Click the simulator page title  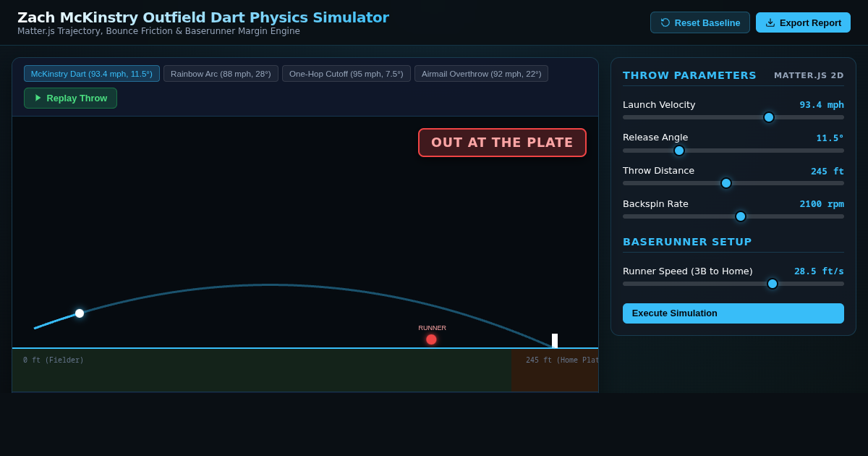(203, 17)
